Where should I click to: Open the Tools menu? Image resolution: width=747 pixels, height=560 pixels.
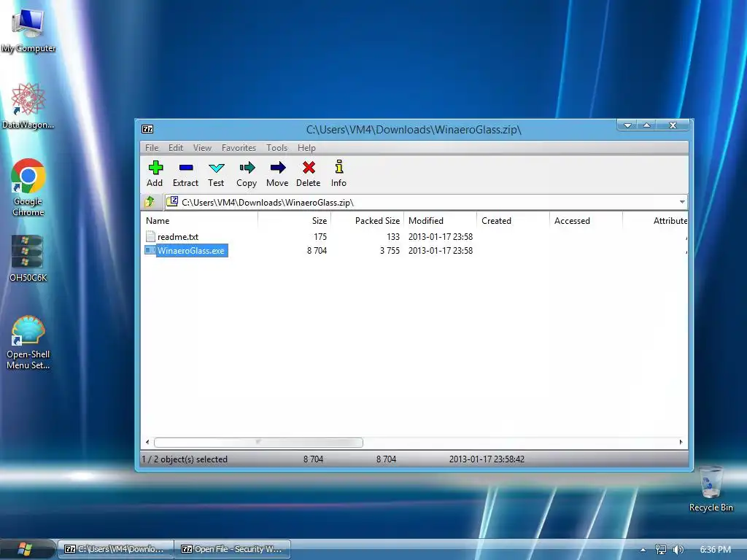(276, 147)
